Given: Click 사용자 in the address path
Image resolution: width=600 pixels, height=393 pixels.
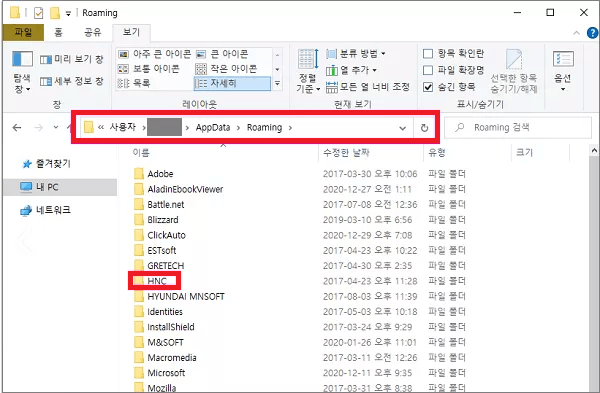Looking at the screenshot, I should click(x=123, y=127).
